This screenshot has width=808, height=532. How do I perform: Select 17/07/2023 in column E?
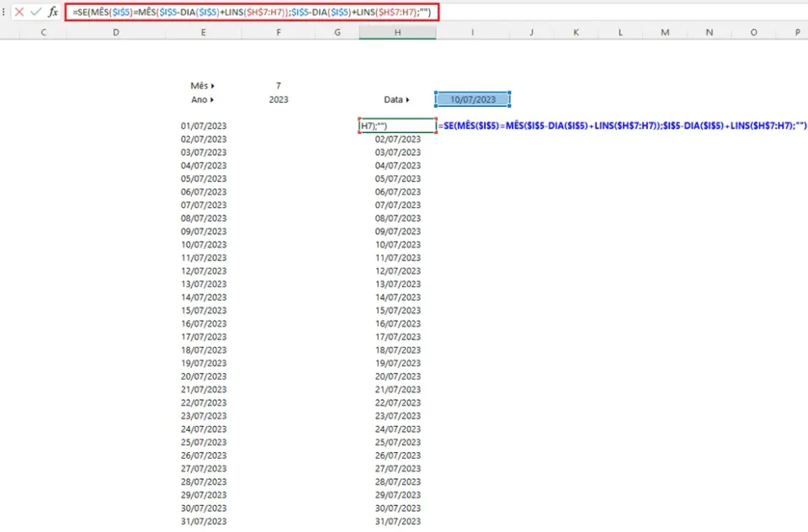tap(204, 337)
